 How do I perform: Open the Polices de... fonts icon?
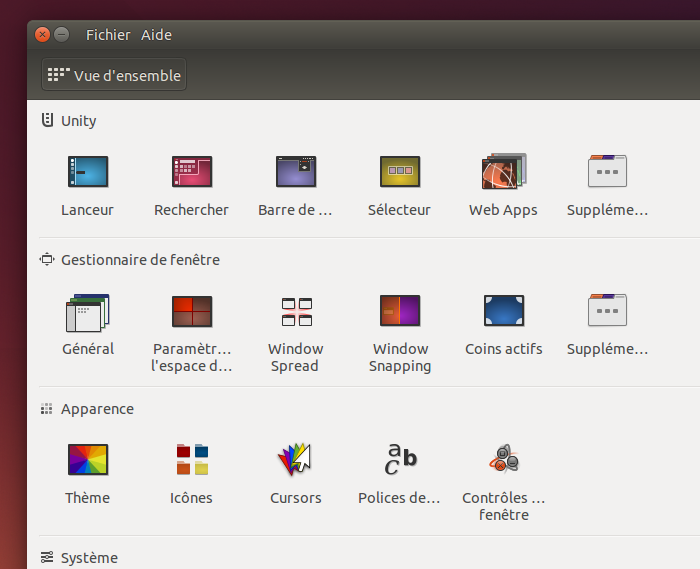point(399,460)
